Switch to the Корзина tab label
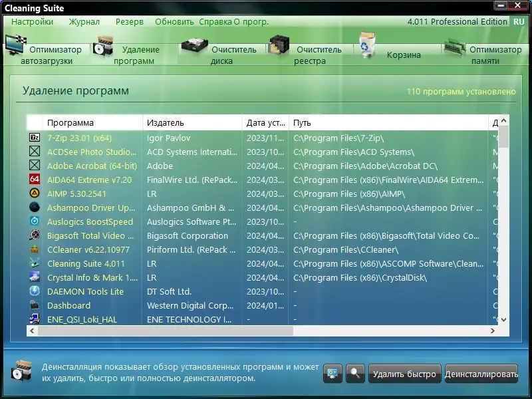532x399 pixels. click(x=404, y=55)
